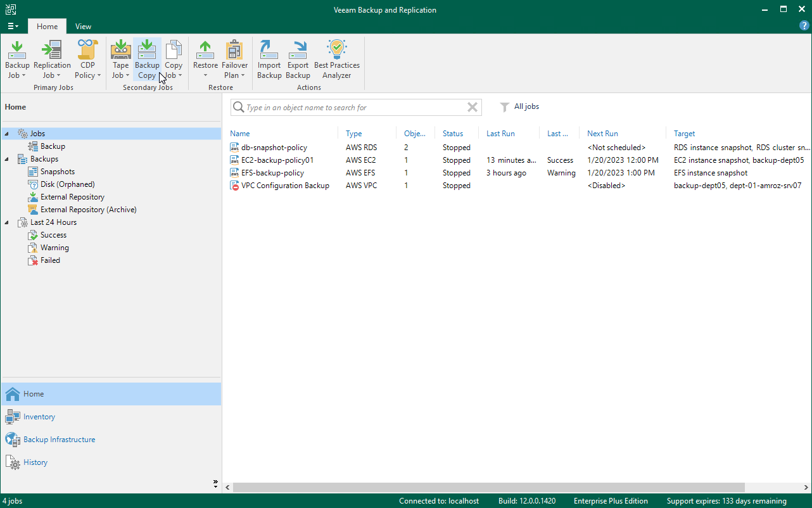Open the Inventory navigation view

111,417
